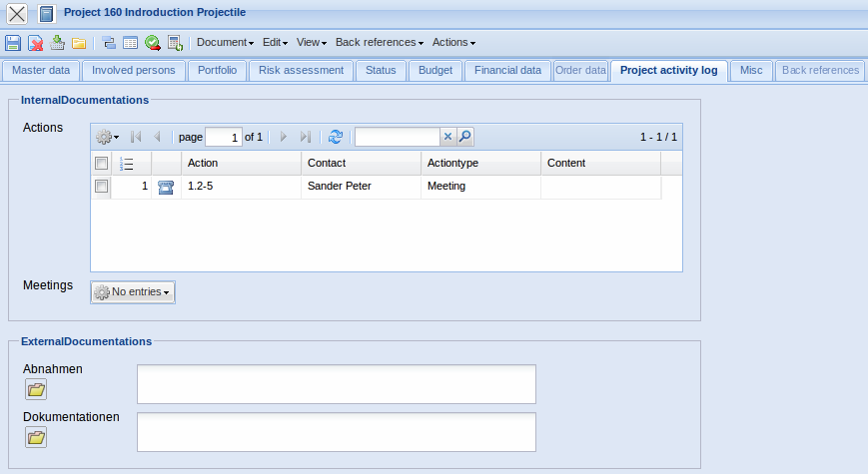The image size is (868, 474).
Task: Click the telephone icon in row 1
Action: click(166, 187)
